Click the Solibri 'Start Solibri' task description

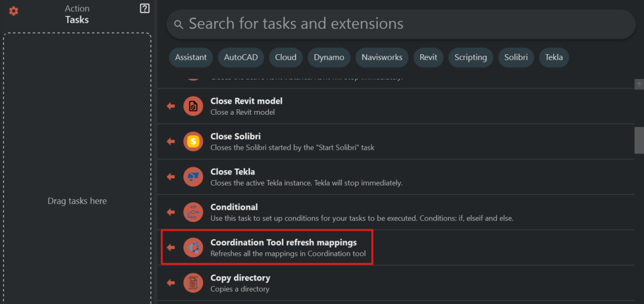pos(292,147)
